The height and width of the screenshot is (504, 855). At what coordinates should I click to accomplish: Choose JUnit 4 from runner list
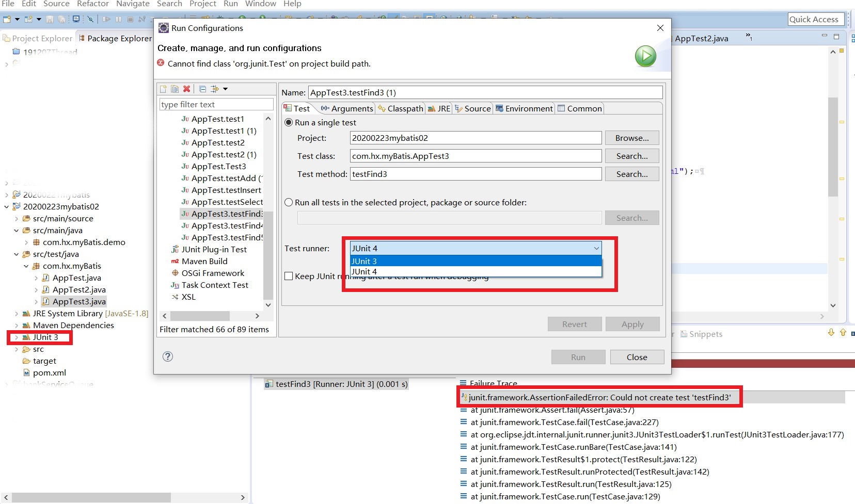pyautogui.click(x=476, y=271)
